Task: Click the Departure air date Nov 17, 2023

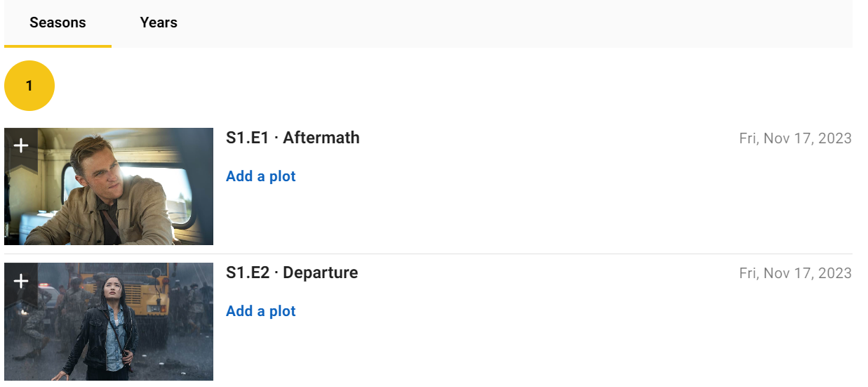Action: [795, 273]
